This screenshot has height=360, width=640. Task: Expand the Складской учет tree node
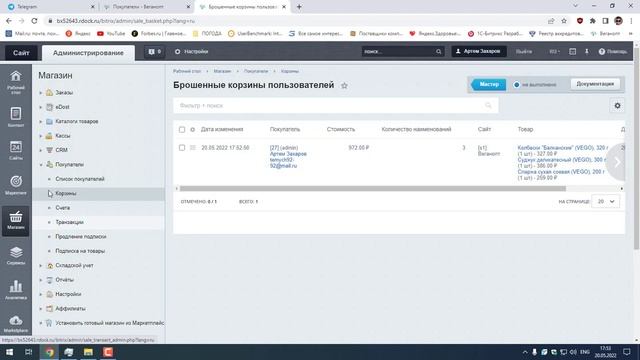pyautogui.click(x=41, y=266)
